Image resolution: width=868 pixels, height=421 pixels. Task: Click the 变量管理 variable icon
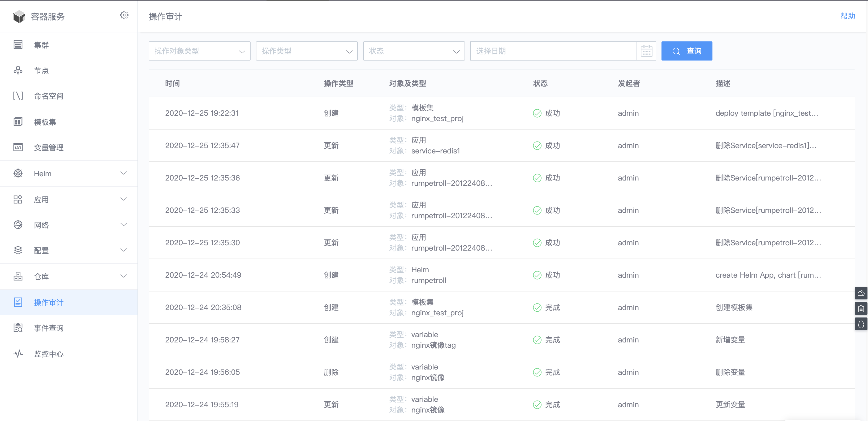[x=18, y=147]
